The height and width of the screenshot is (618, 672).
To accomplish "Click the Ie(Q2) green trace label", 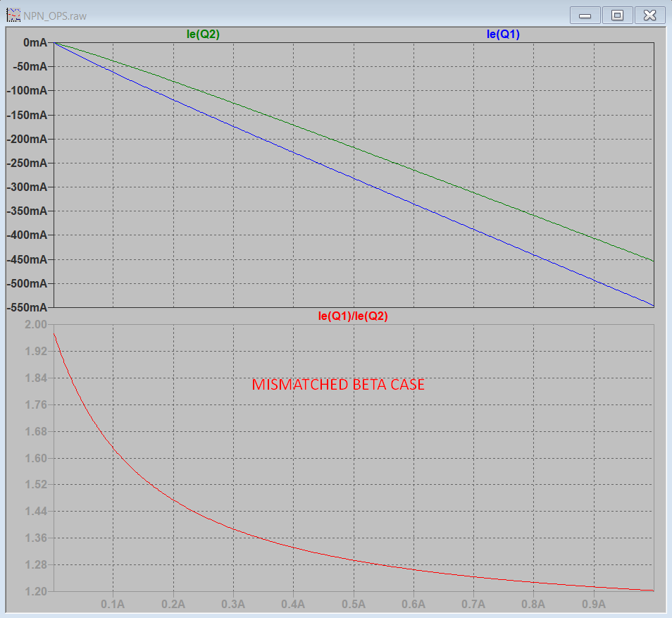I will coord(203,35).
